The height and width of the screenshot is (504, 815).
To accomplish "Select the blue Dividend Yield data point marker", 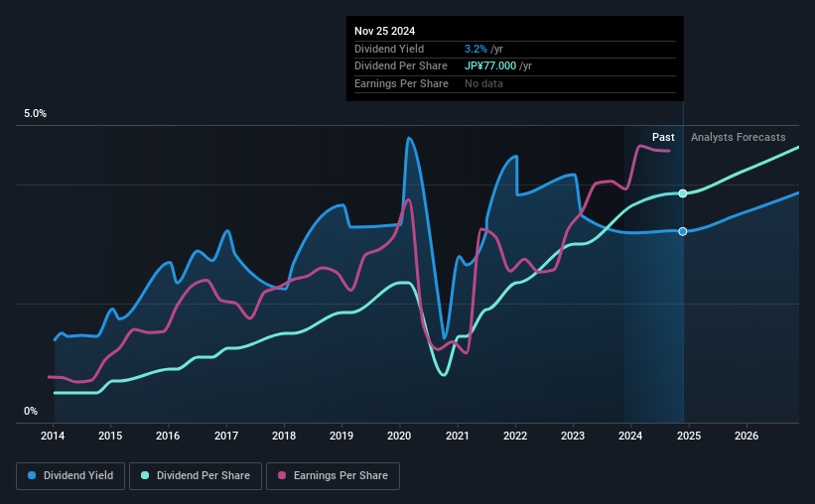I will point(683,231).
